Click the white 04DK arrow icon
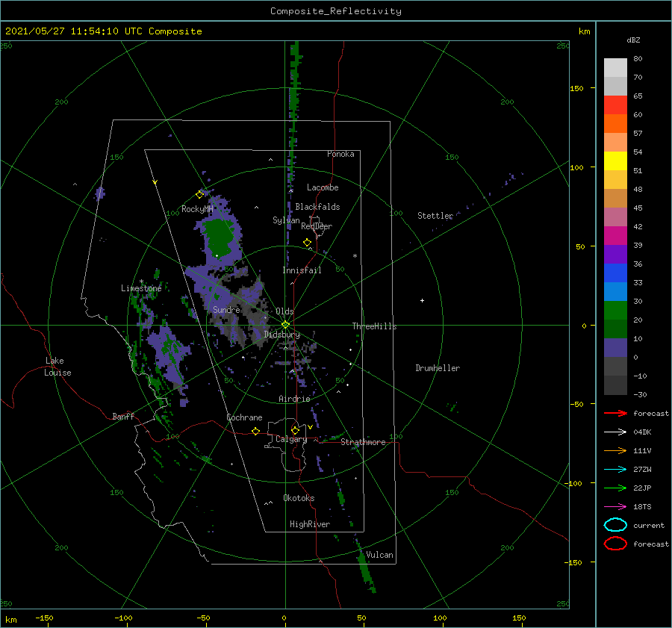This screenshot has height=628, width=672. 615,432
